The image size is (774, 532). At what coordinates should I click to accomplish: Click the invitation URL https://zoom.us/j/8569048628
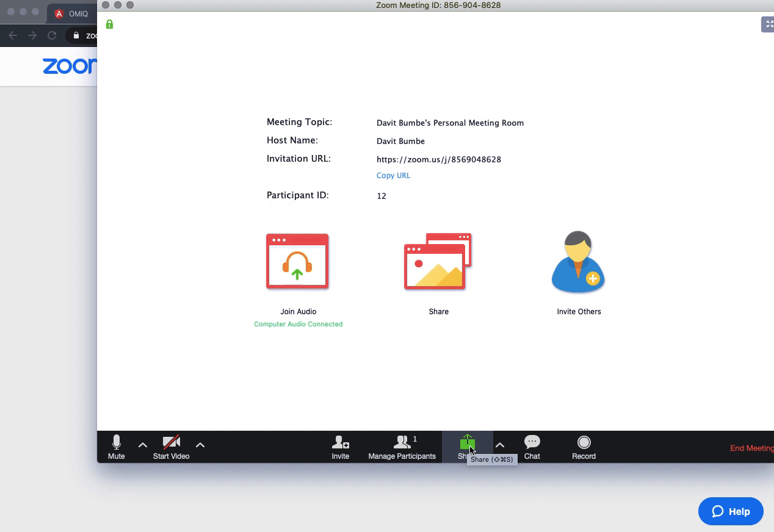coord(438,159)
